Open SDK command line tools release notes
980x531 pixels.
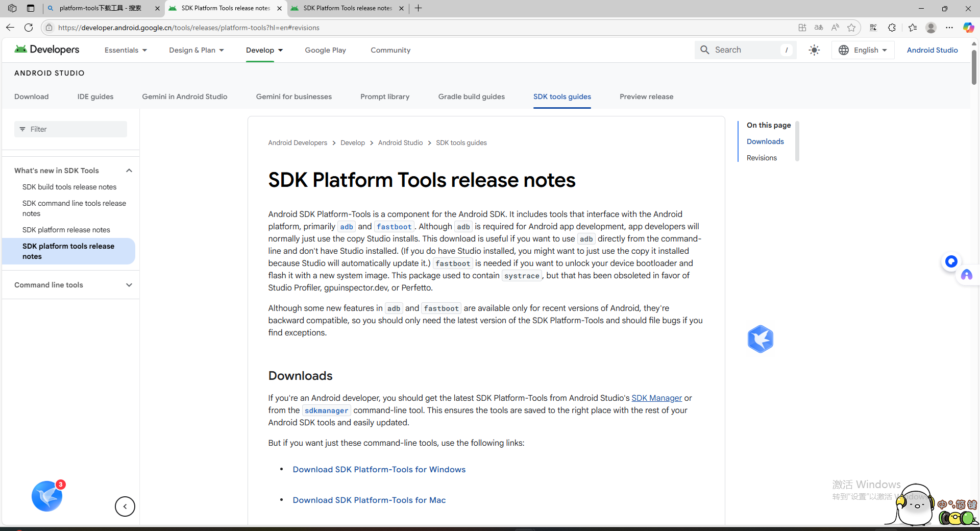pyautogui.click(x=74, y=208)
